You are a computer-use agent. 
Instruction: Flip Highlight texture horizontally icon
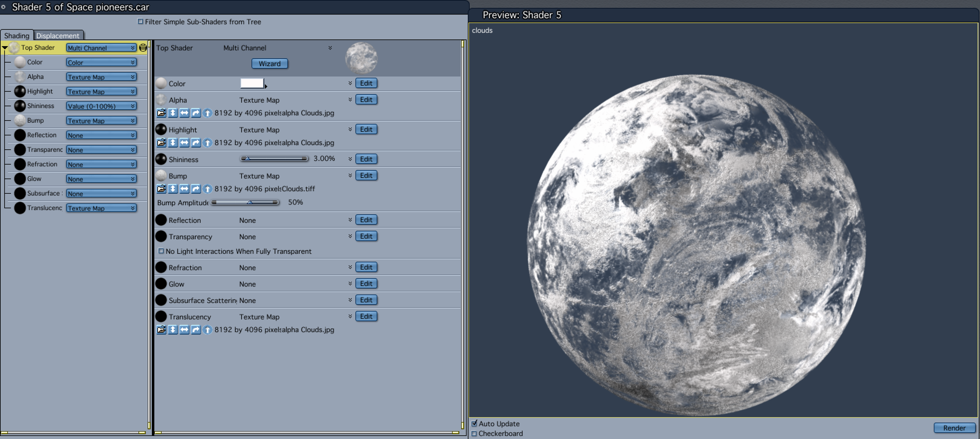pos(184,142)
